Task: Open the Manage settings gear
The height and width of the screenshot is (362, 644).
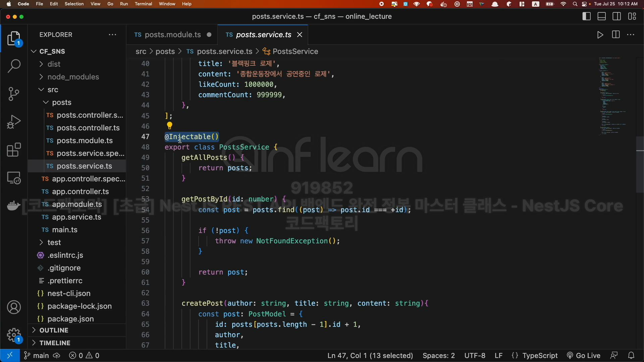Action: (14, 335)
